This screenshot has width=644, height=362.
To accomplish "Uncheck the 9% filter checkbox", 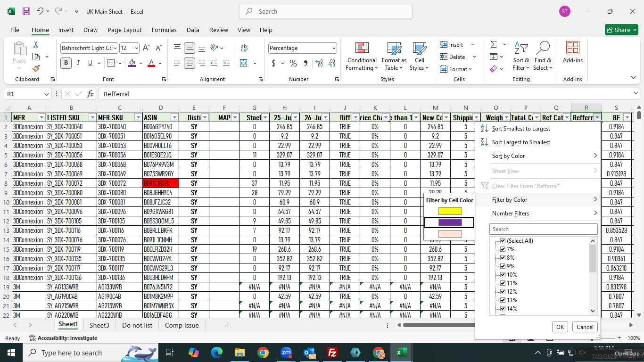I will 503,266.
